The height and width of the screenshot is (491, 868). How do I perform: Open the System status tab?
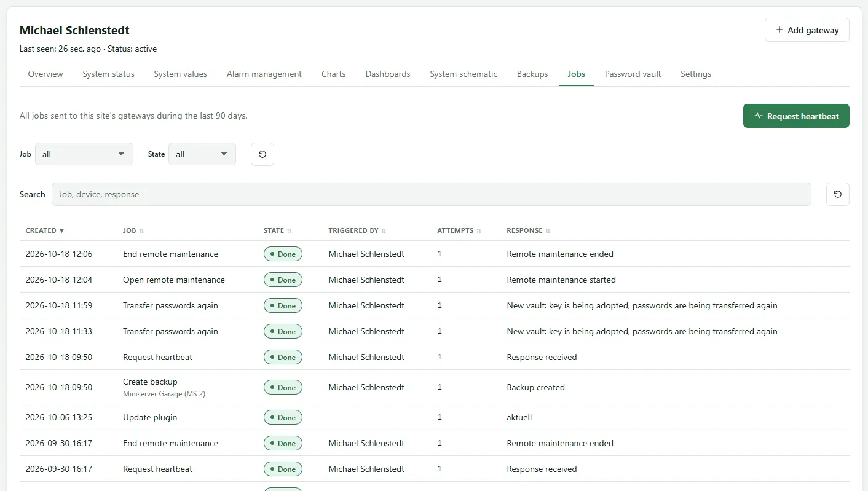click(x=108, y=74)
